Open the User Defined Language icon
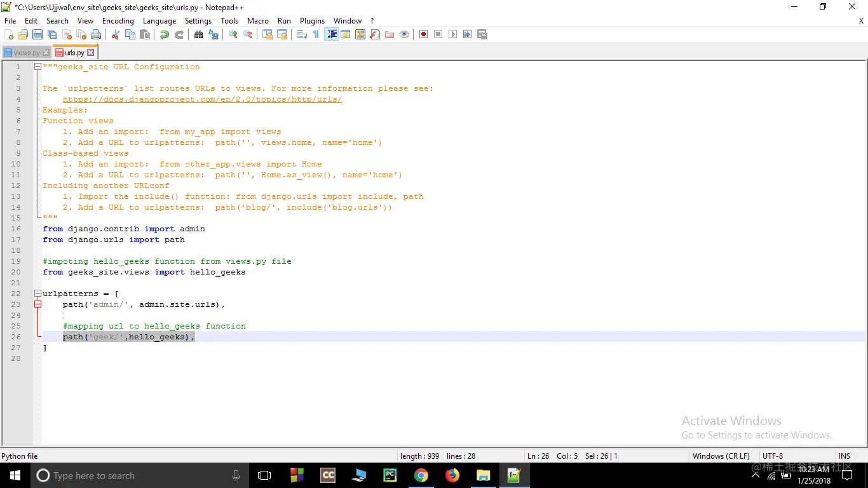The image size is (868, 488). coord(346,34)
